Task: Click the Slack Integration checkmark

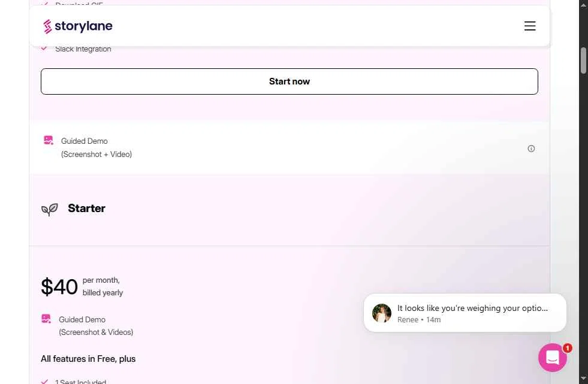Action: [44, 49]
